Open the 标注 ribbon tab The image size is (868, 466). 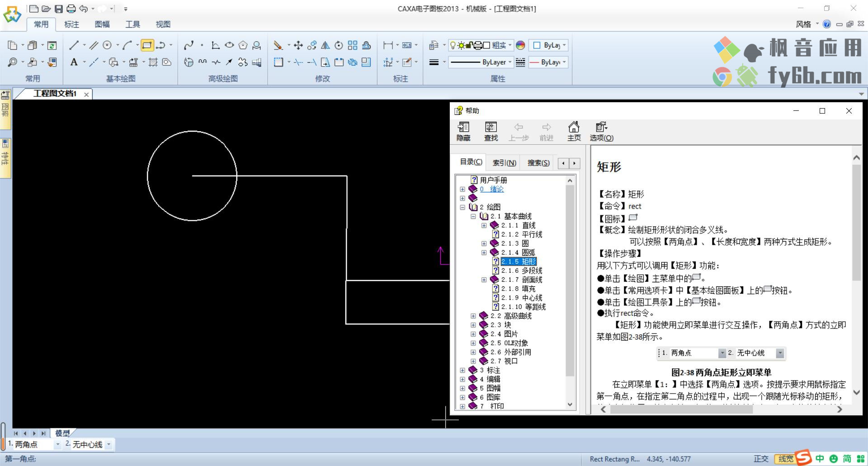tap(71, 24)
